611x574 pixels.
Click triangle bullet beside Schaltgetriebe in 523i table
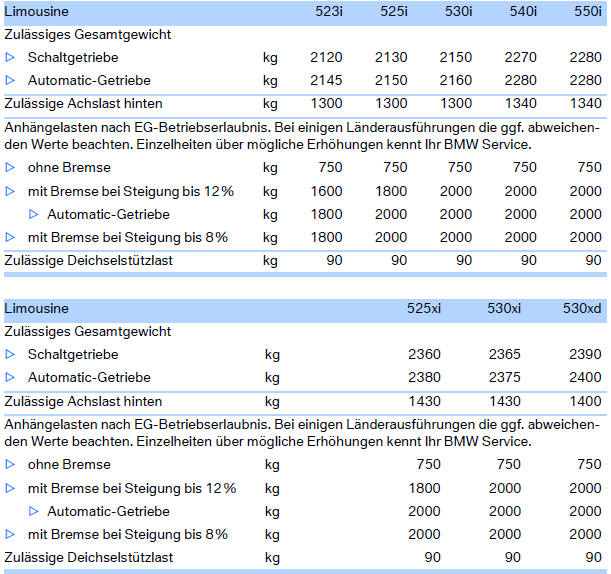[10, 58]
